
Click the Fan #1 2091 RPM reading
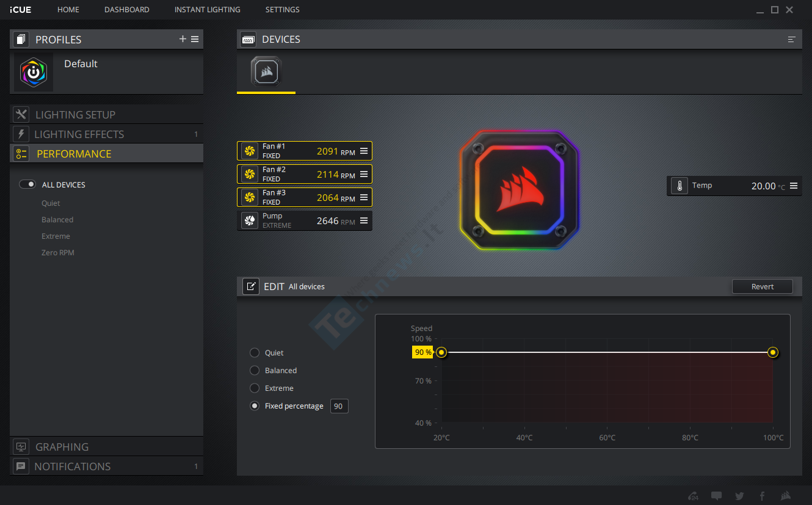tap(336, 151)
